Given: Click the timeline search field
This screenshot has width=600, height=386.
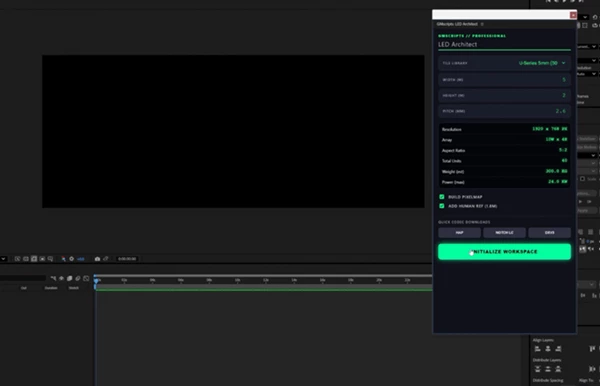Looking at the screenshot, I should 23,278.
